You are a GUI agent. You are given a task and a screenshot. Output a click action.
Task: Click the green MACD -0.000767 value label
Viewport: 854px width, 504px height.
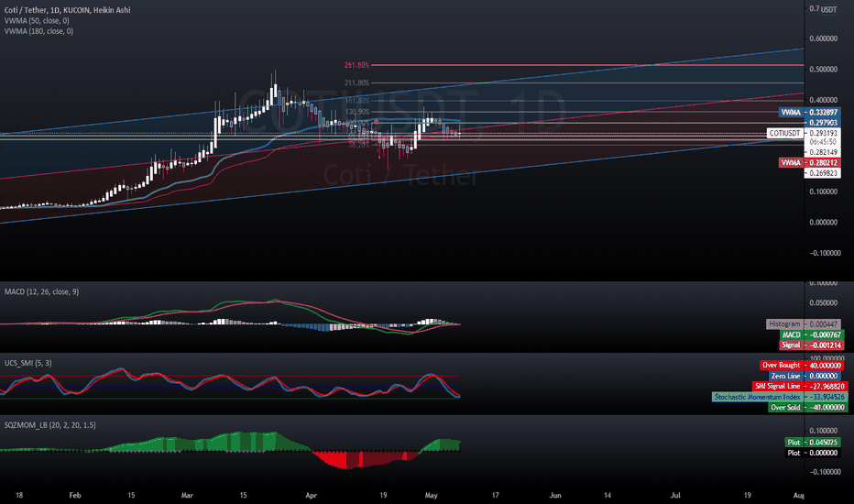click(812, 334)
